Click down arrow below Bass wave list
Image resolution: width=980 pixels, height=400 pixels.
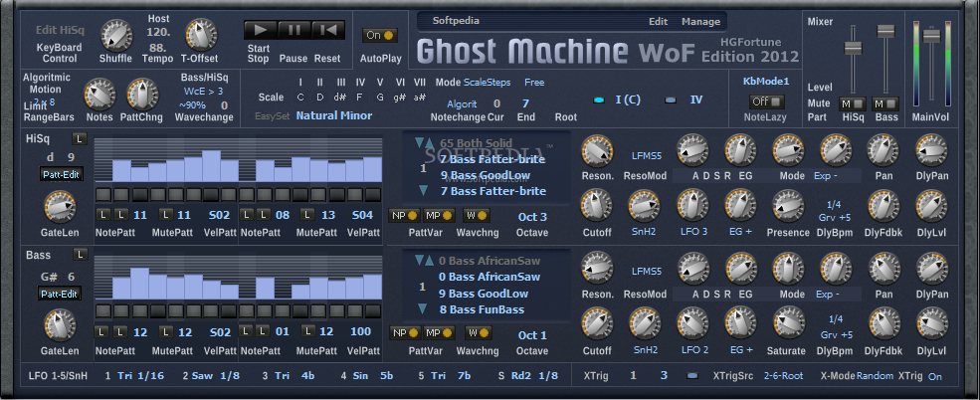click(423, 308)
